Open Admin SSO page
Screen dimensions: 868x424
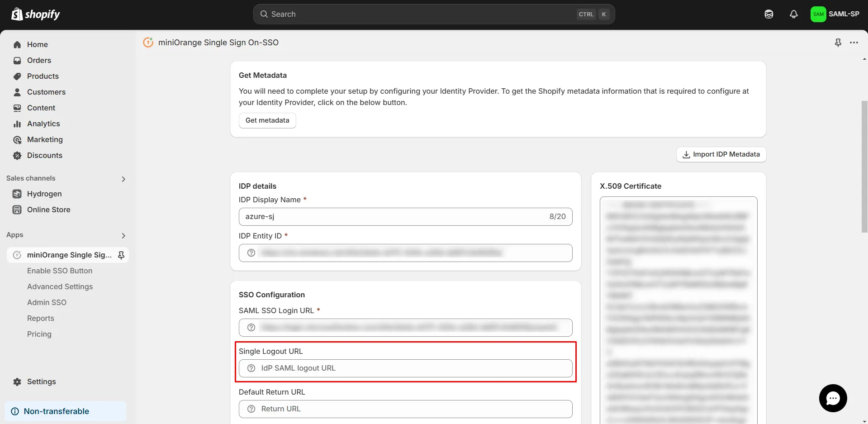(47, 302)
